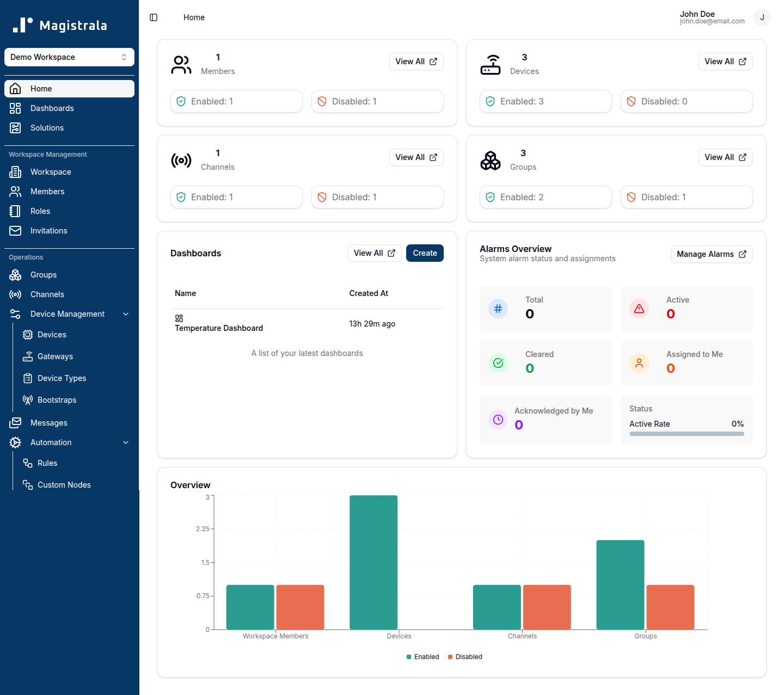Click the Members people icon in card
Screen dimensions: 784x695
[x=181, y=65]
